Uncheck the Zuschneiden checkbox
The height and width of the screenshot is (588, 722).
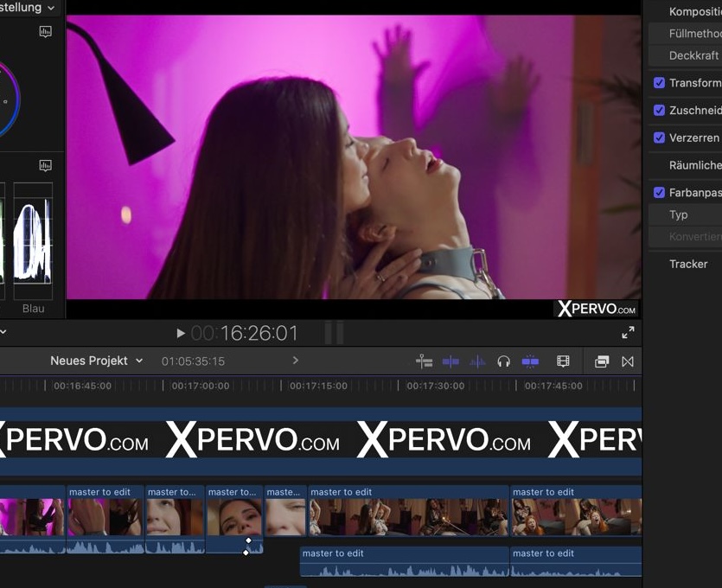(x=659, y=111)
